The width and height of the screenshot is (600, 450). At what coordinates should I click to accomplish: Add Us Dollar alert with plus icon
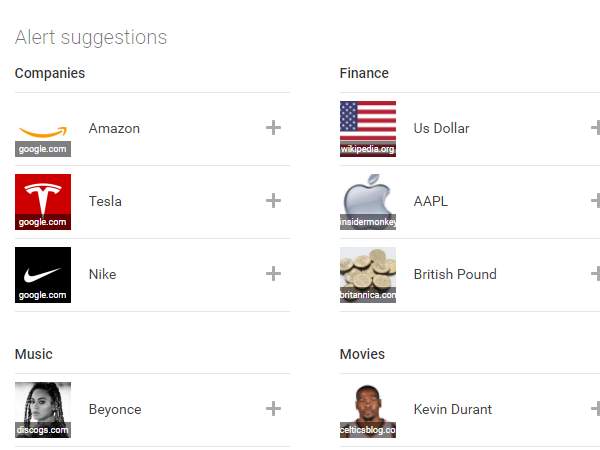596,128
